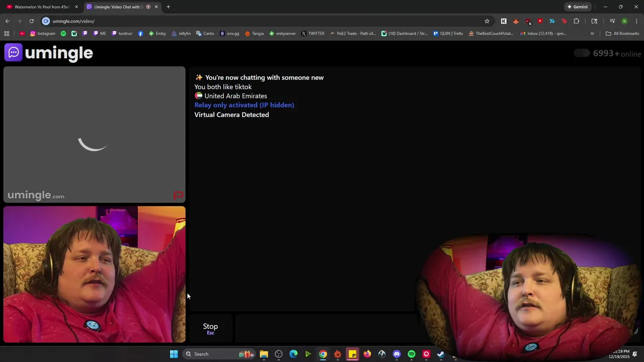Click the "Virtual Camera Detected" message
This screenshot has width=644, height=362.
tap(232, 115)
